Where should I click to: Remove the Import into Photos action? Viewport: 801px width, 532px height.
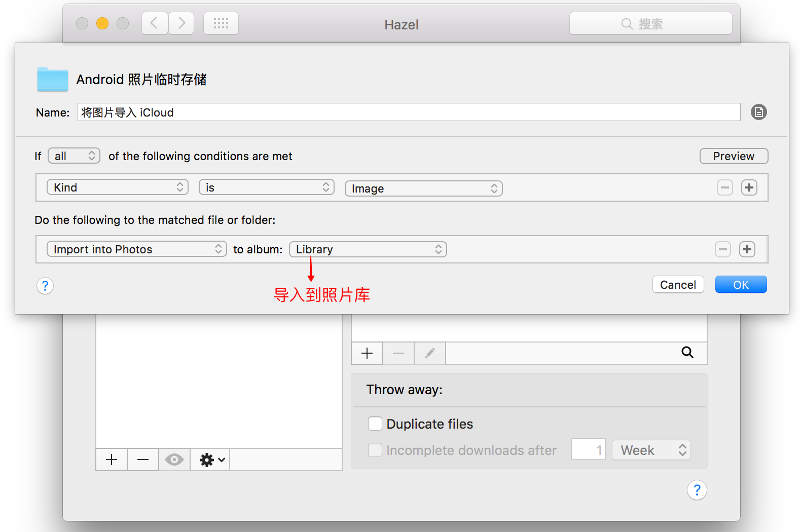point(722,249)
